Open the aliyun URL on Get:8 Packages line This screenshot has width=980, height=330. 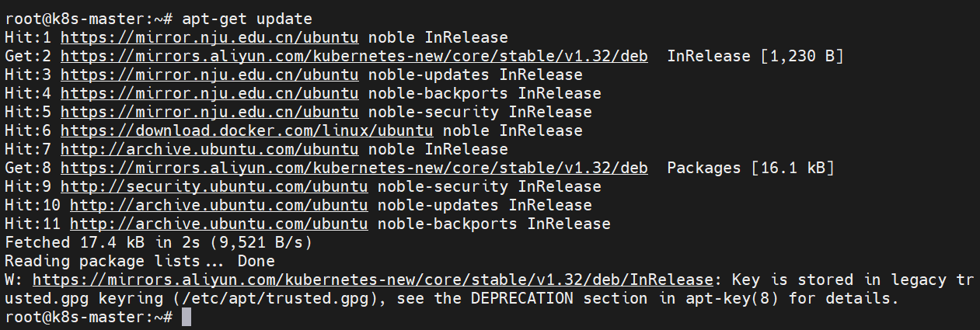pyautogui.click(x=354, y=168)
